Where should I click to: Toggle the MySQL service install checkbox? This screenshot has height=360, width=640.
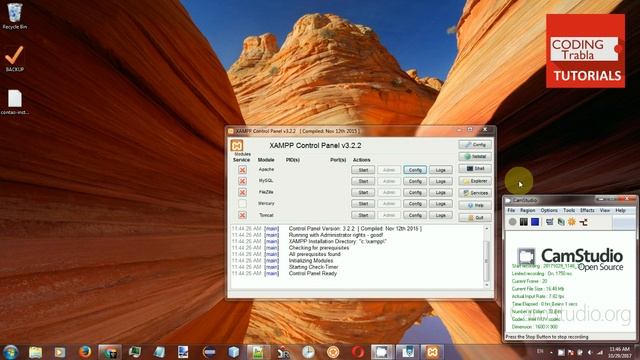click(x=242, y=181)
